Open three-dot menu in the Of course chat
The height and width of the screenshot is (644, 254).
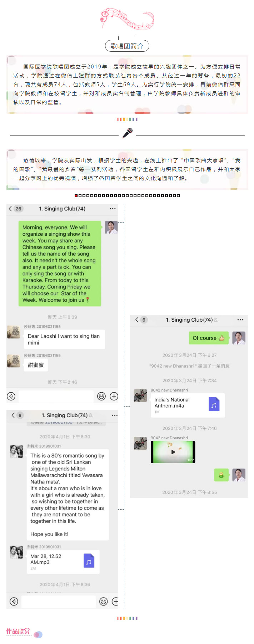pos(240,320)
